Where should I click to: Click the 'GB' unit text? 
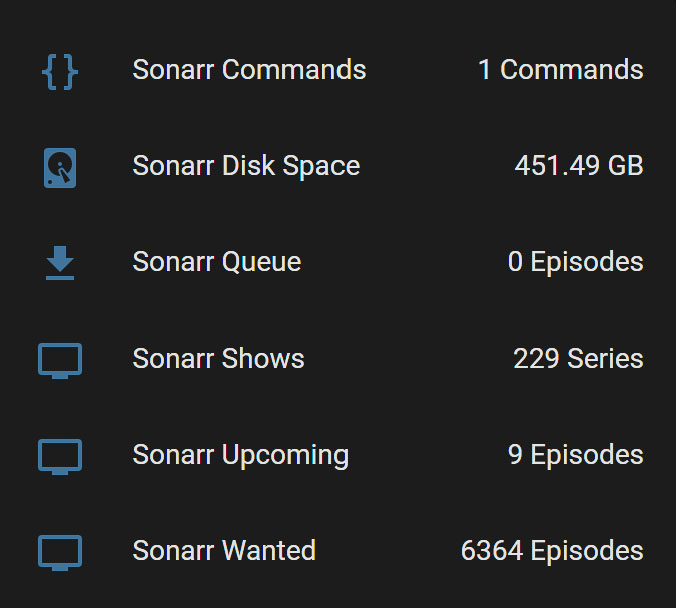tap(626, 166)
